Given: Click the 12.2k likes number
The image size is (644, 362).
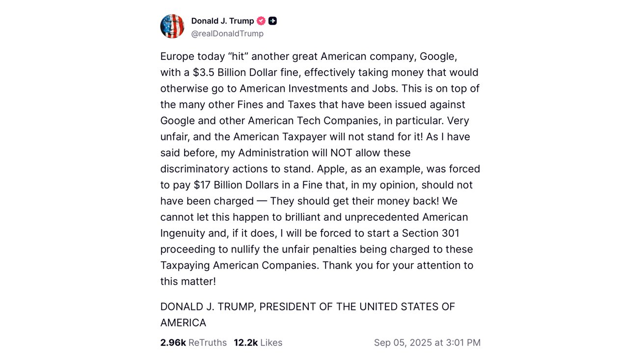Looking at the screenshot, I should point(245,342).
